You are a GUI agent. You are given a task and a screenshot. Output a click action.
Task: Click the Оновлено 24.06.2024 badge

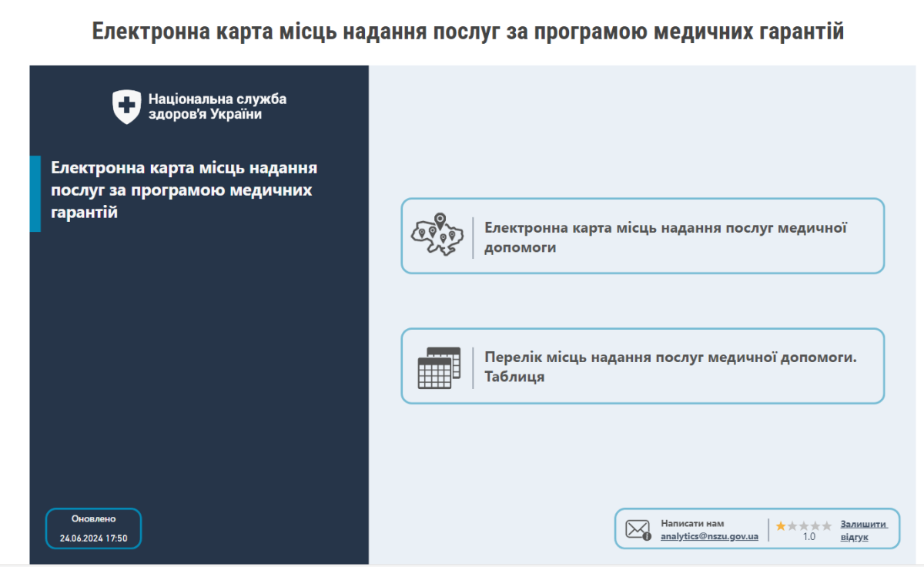[93, 528]
